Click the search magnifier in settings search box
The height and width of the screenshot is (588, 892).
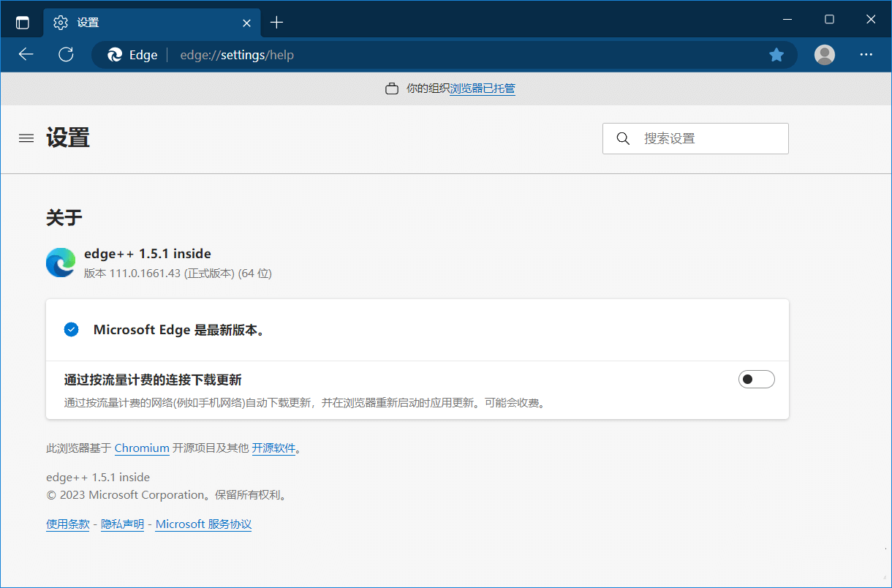(623, 138)
